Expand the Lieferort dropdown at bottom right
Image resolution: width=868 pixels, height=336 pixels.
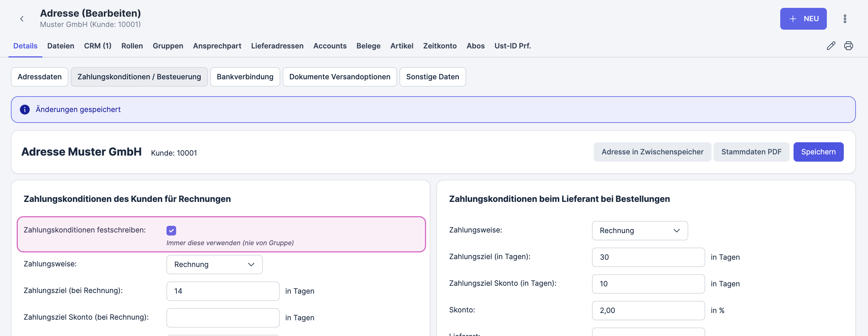pyautogui.click(x=648, y=334)
